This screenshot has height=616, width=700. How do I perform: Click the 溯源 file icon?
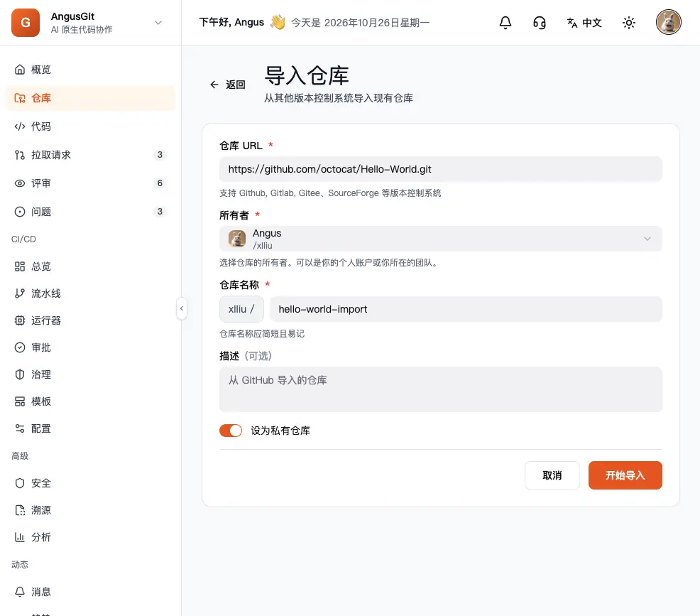pos(20,510)
